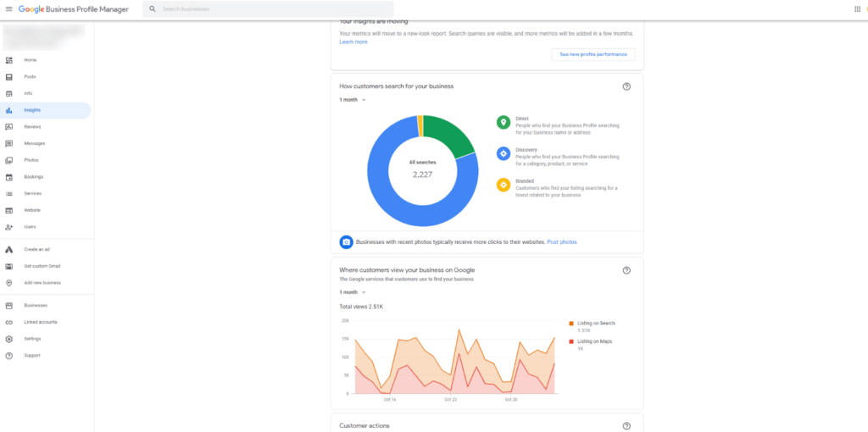This screenshot has height=432, width=868.
Task: Expand 1 month dropdown for search chart
Action: (353, 100)
